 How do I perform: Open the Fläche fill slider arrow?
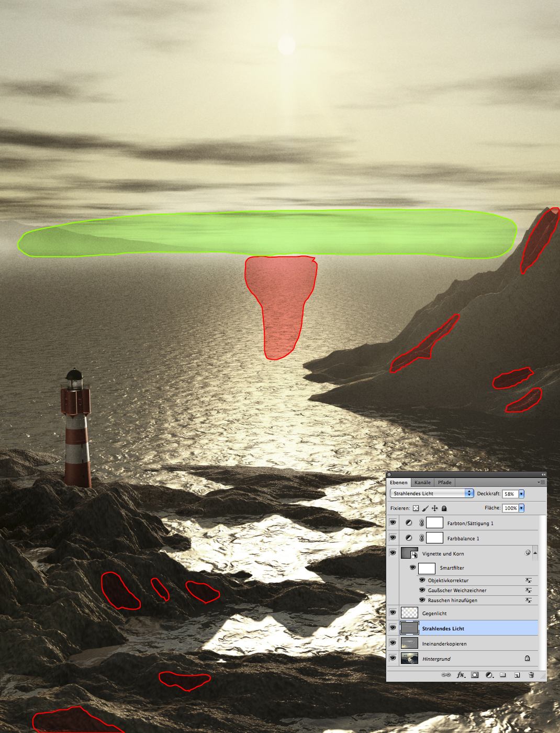coord(521,508)
